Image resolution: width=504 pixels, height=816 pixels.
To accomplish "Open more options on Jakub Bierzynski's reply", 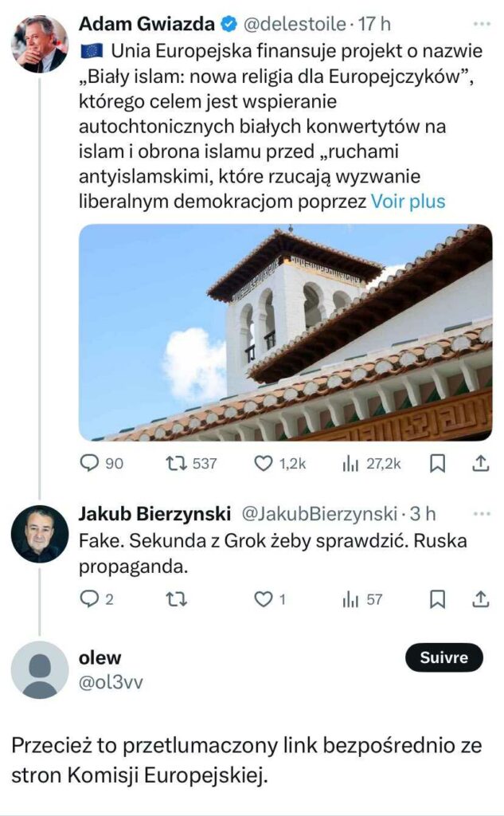I will pyautogui.click(x=481, y=513).
